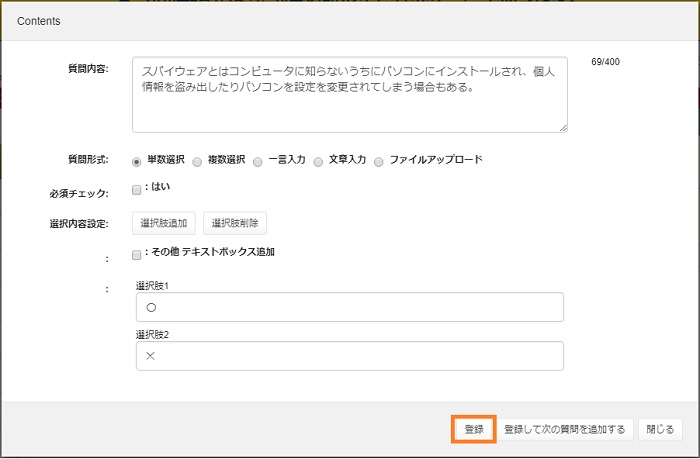Click the Contents dialog title
The height and width of the screenshot is (459, 700).
(39, 20)
